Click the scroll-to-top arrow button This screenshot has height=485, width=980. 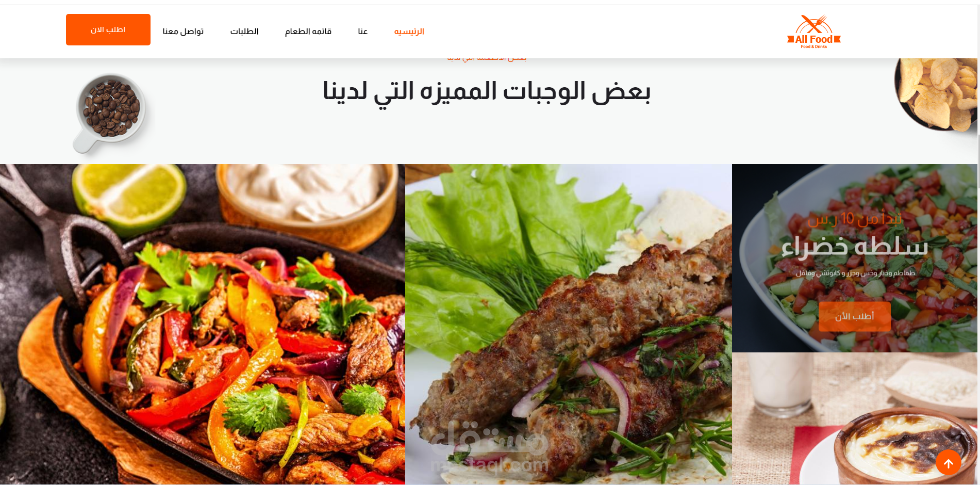tap(949, 463)
